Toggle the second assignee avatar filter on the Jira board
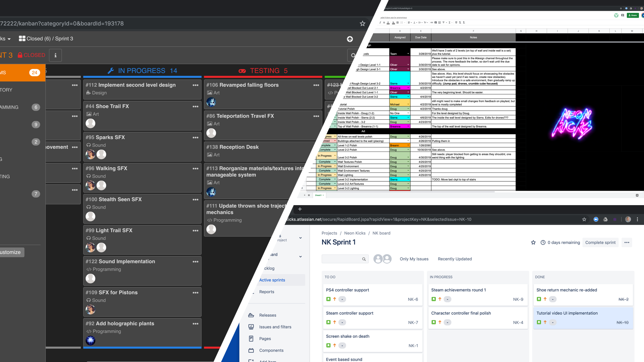 pos(387,259)
